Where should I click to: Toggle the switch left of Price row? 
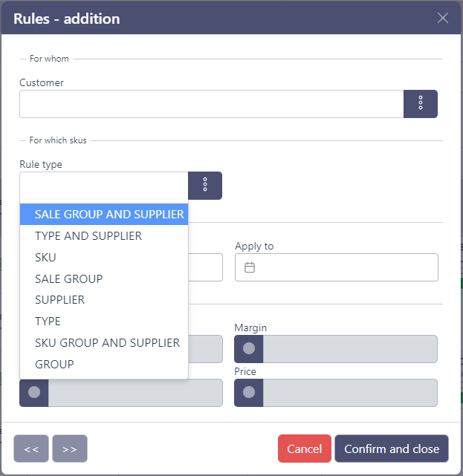[34, 392]
